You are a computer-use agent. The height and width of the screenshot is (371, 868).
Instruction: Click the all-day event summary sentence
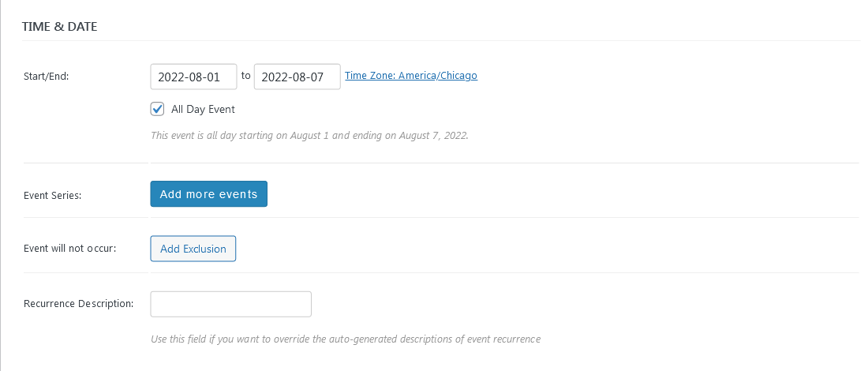click(309, 135)
